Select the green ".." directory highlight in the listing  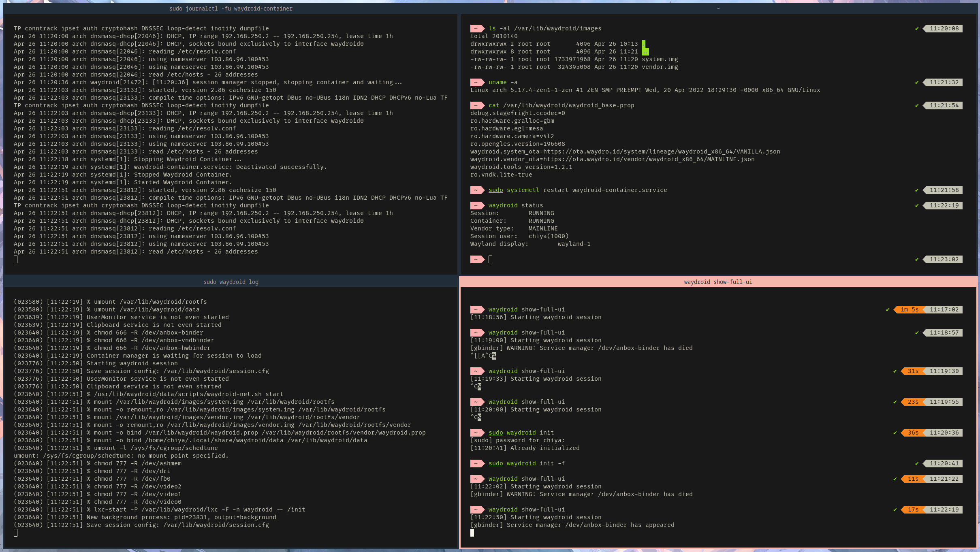coord(645,51)
